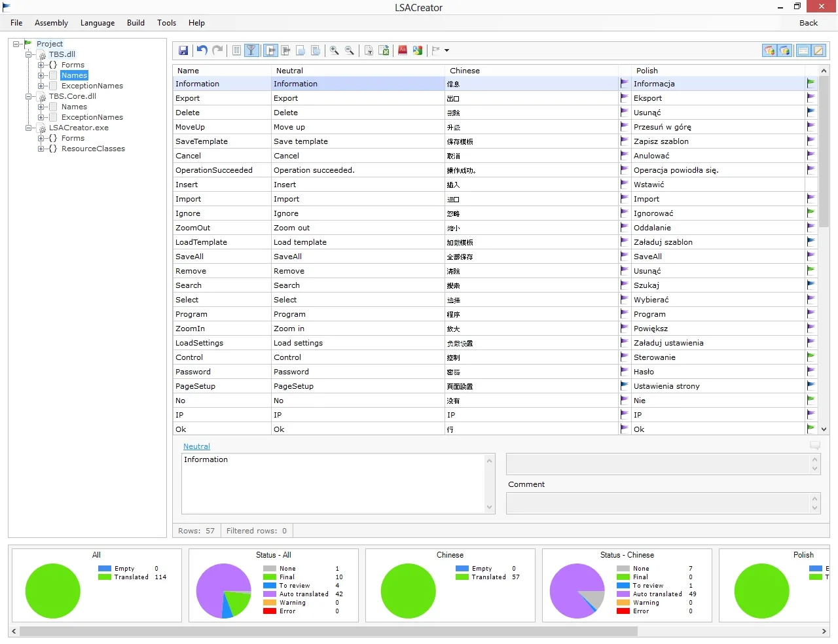Click the Excel export icon in toolbar
Image resolution: width=838 pixels, height=644 pixels.
click(x=384, y=50)
